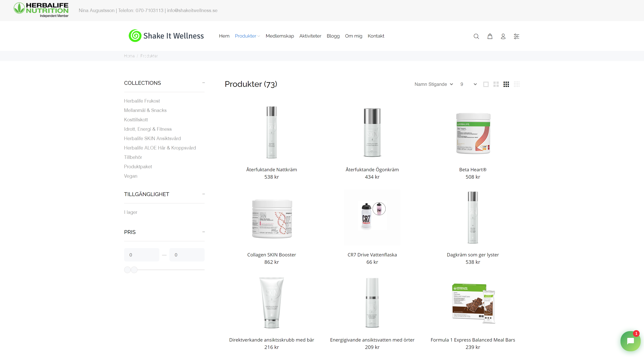Expand the Produkter menu chevron

pyautogui.click(x=259, y=36)
